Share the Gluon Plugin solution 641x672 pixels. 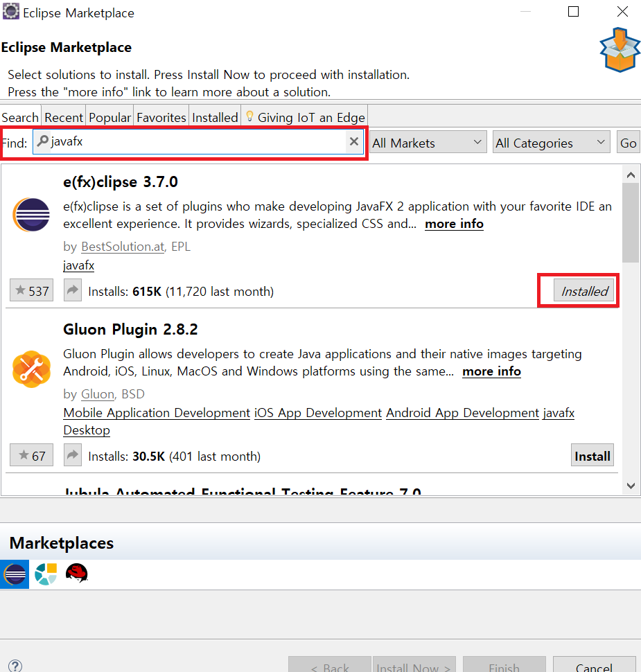(73, 454)
